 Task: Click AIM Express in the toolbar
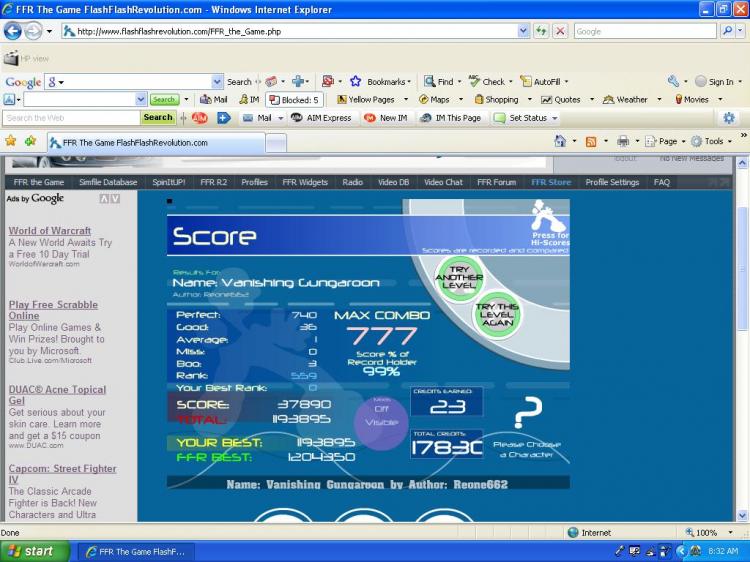coord(322,118)
